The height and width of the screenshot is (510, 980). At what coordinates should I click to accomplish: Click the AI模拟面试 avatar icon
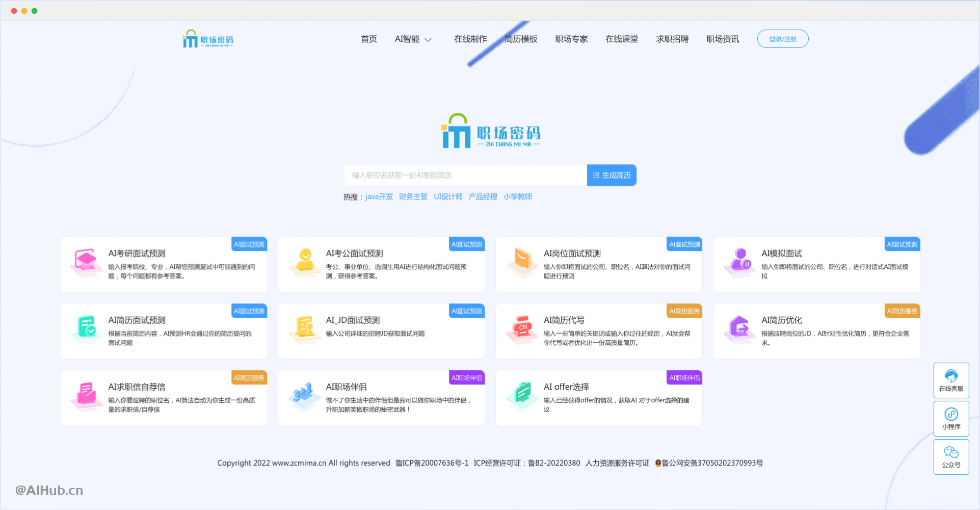click(x=739, y=261)
